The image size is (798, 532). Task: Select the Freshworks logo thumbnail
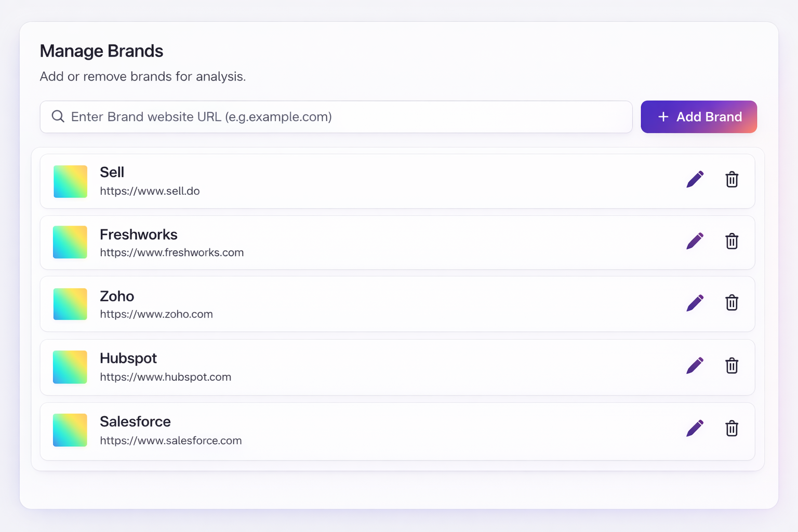click(70, 242)
